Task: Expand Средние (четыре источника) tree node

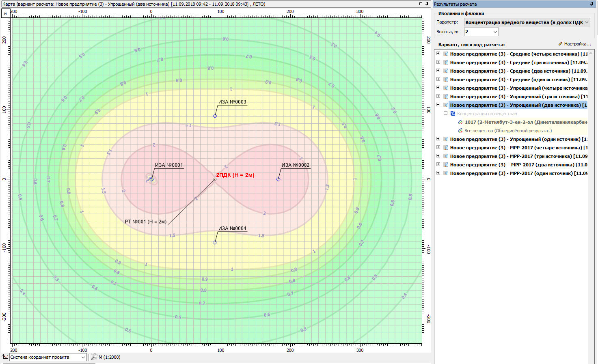Action: pos(438,54)
